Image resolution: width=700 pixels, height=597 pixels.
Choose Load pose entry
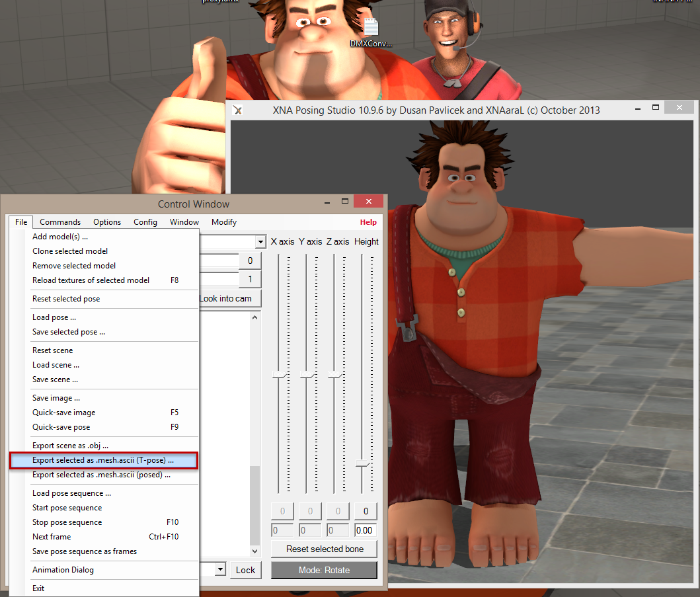(x=104, y=317)
